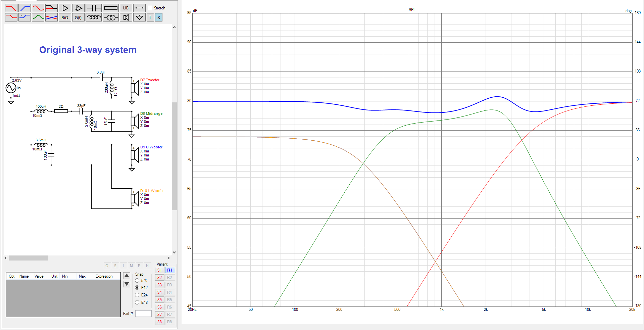
Task: Add a capacitor component
Action: (94, 8)
